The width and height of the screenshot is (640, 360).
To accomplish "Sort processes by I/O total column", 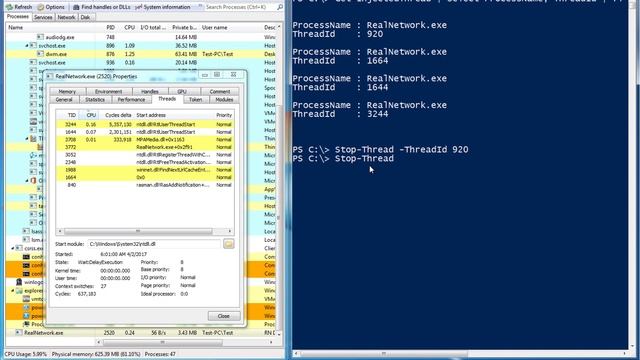I will pyautogui.click(x=153, y=27).
